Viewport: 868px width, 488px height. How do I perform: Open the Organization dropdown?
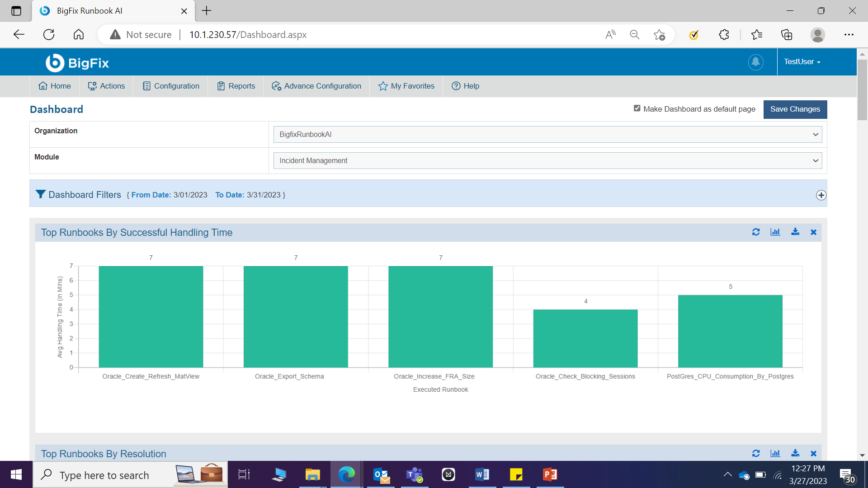547,134
